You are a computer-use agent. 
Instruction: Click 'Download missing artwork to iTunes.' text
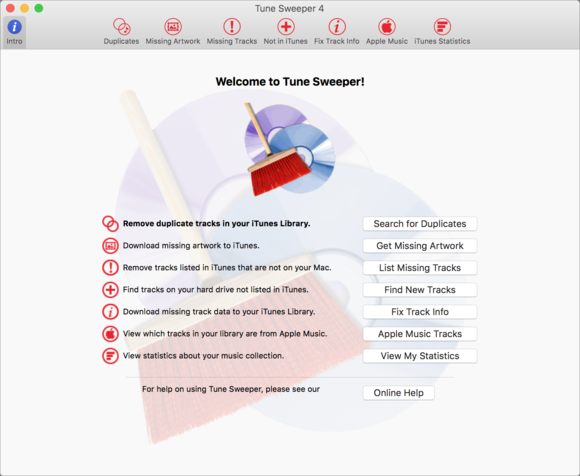pyautogui.click(x=191, y=246)
